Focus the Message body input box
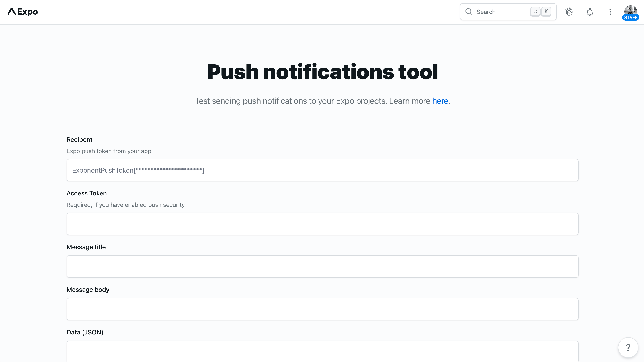 (322, 309)
